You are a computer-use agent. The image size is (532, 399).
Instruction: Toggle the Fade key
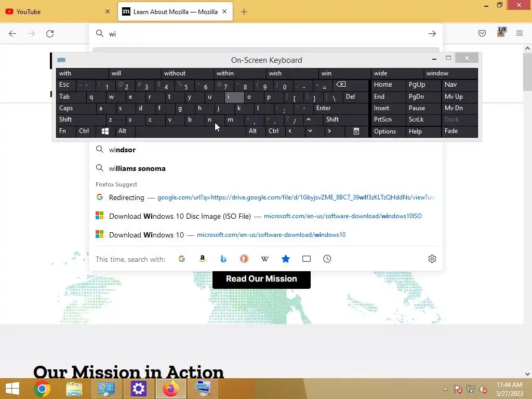(x=459, y=131)
